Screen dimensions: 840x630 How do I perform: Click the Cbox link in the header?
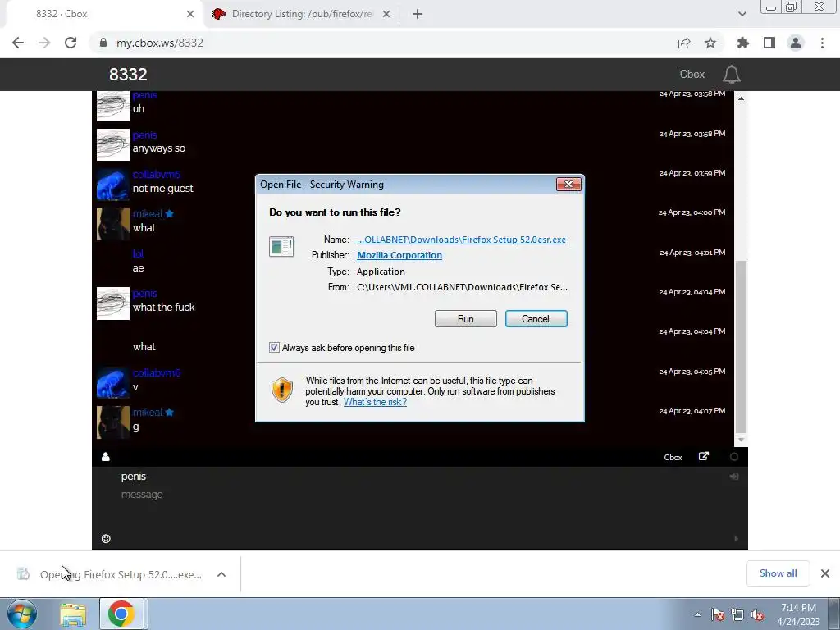[692, 75]
